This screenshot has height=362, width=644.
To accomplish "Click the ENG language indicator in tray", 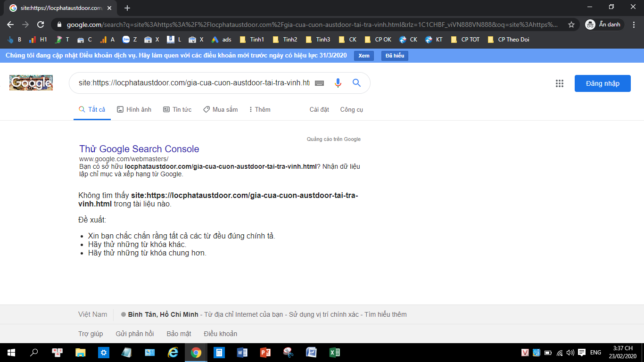I will 595,353.
